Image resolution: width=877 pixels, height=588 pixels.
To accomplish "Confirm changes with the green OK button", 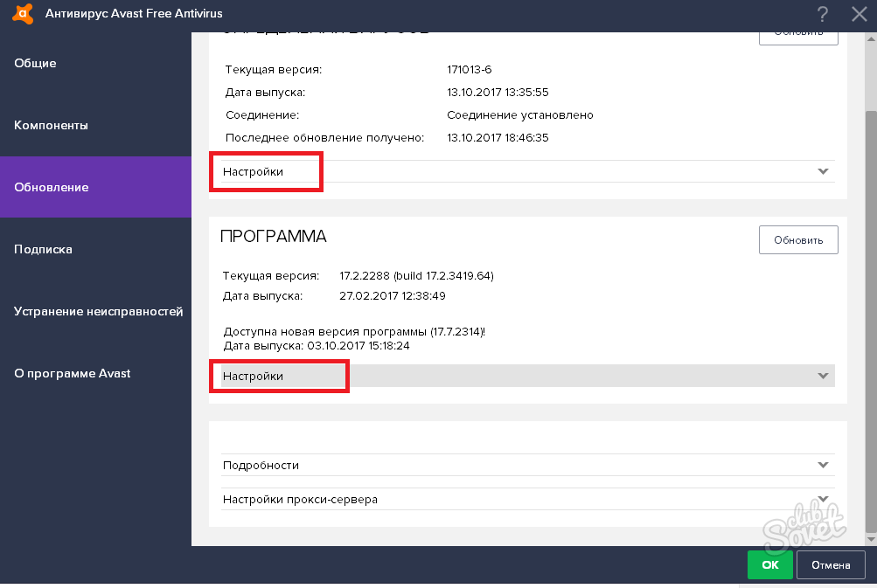I will (769, 564).
